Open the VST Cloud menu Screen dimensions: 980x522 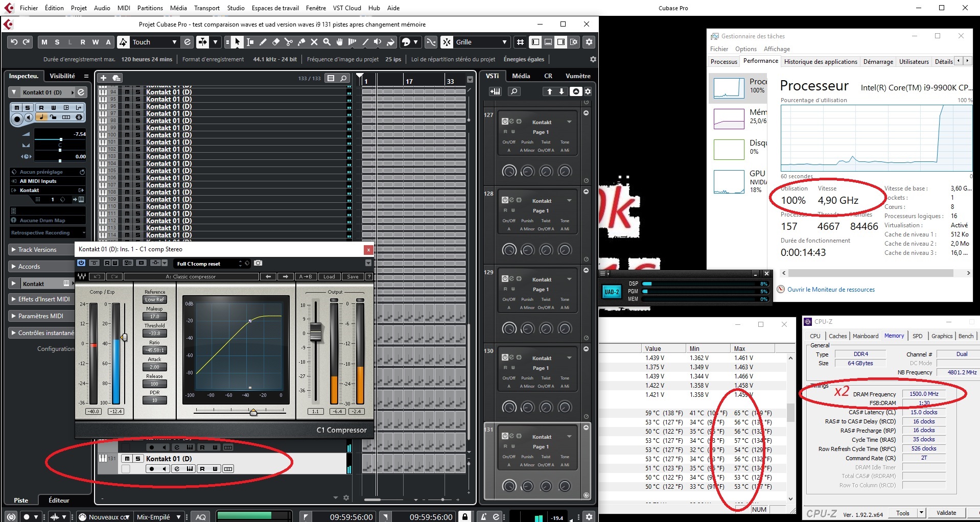[347, 8]
